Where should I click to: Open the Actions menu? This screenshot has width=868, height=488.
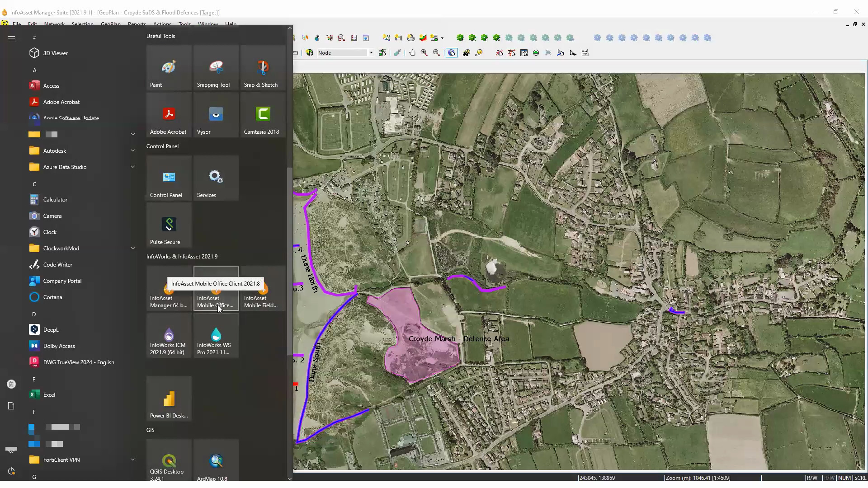[162, 24]
